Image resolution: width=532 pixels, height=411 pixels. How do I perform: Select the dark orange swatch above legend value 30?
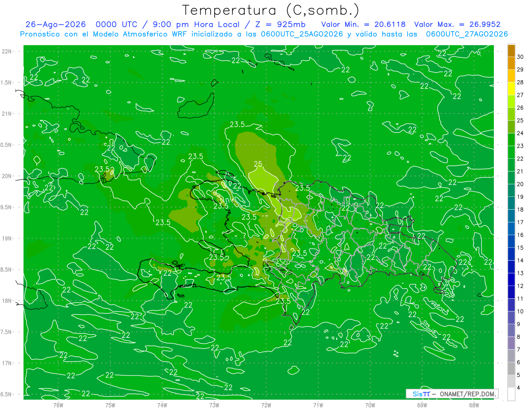click(511, 51)
